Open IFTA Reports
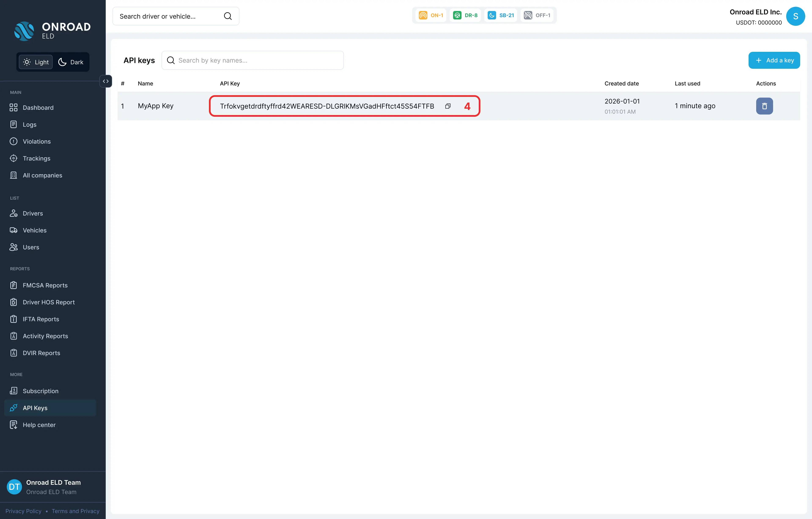This screenshot has height=519, width=812. 41,319
